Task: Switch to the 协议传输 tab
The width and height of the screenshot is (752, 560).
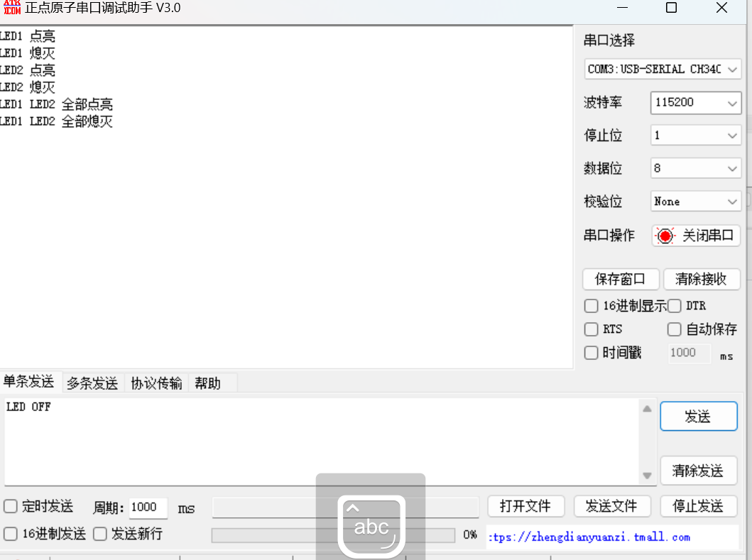Action: coord(156,383)
